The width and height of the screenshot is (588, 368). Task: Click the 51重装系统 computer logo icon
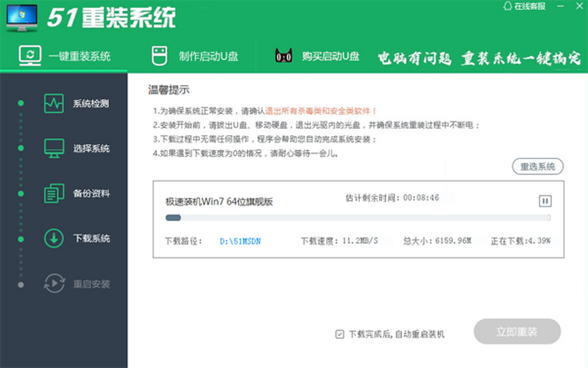pos(23,18)
